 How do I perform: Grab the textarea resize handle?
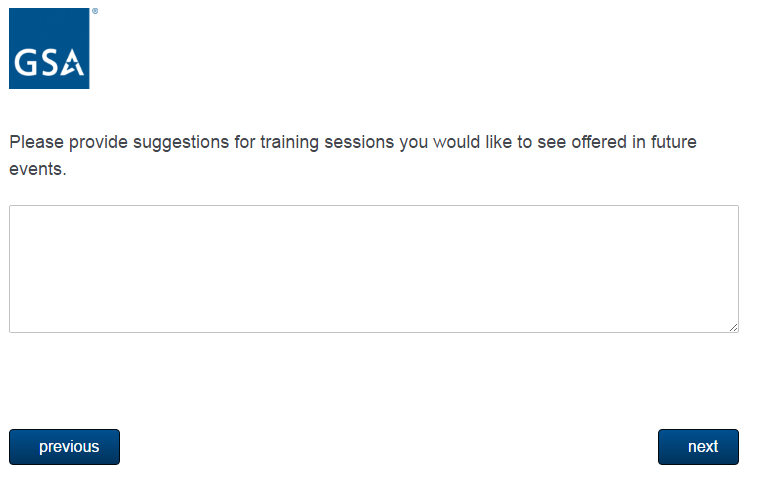(x=733, y=326)
